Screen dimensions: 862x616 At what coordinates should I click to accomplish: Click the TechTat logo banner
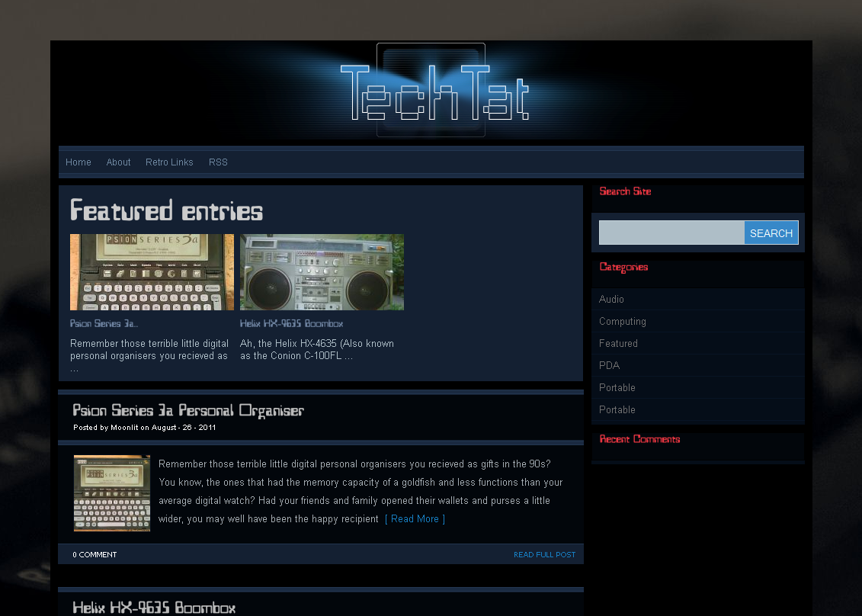pyautogui.click(x=431, y=91)
